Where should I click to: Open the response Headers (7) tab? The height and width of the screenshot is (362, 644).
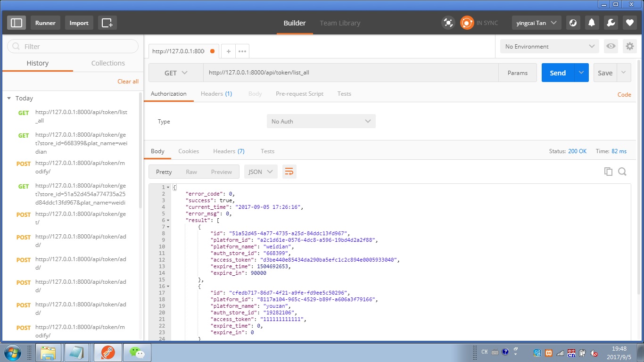tap(229, 151)
